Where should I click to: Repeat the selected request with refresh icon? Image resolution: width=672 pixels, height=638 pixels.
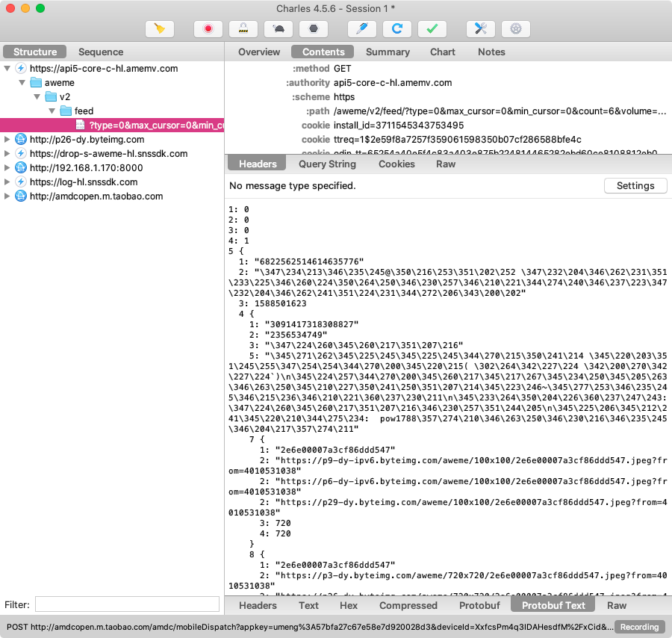(x=397, y=28)
